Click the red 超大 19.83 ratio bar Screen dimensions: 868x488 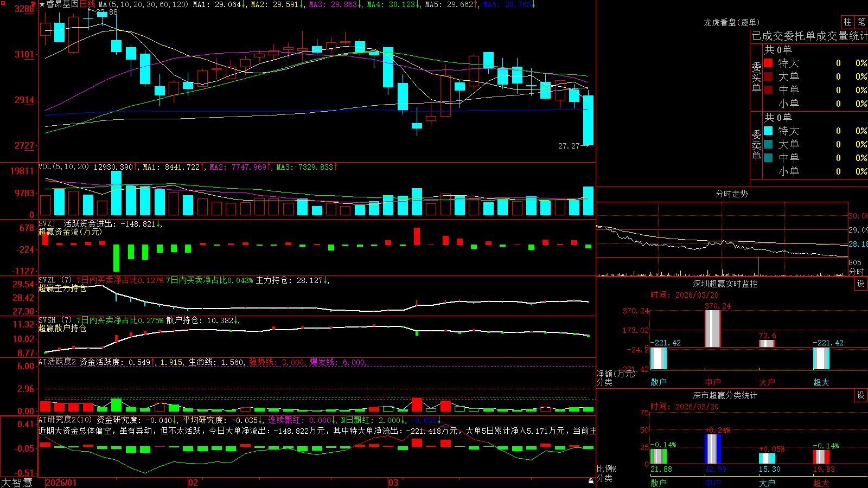pos(821,457)
